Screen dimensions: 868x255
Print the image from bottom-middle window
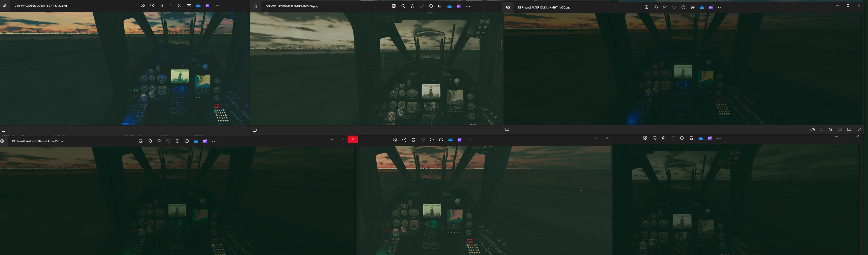[441, 140]
